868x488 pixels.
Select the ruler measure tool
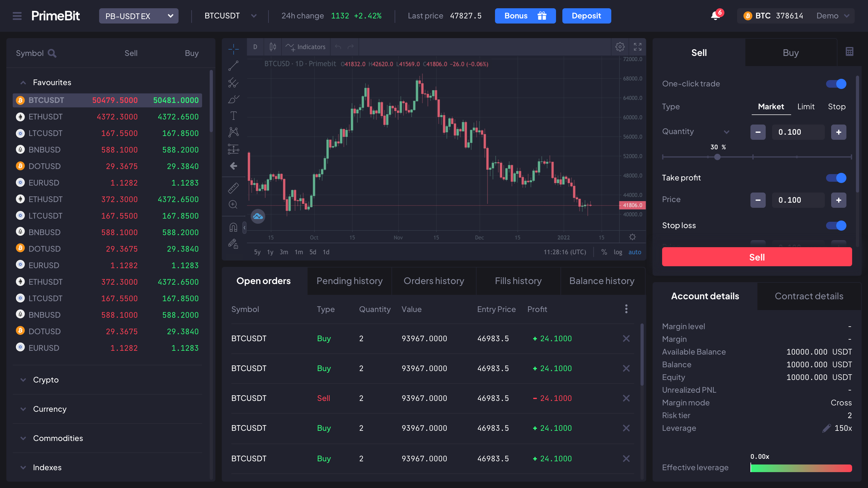coord(233,188)
